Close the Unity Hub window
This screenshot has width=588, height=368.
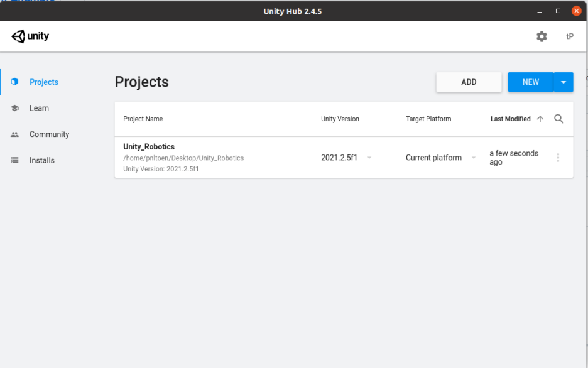pos(576,11)
